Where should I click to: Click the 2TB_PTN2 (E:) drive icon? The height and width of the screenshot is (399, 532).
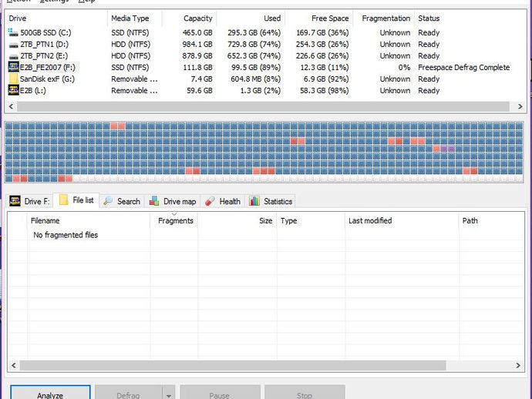tap(14, 56)
